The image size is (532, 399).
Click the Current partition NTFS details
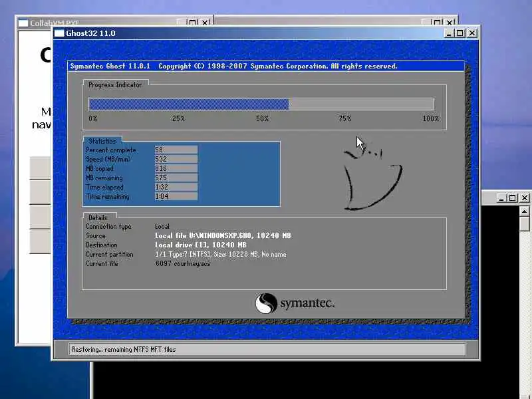(221, 254)
